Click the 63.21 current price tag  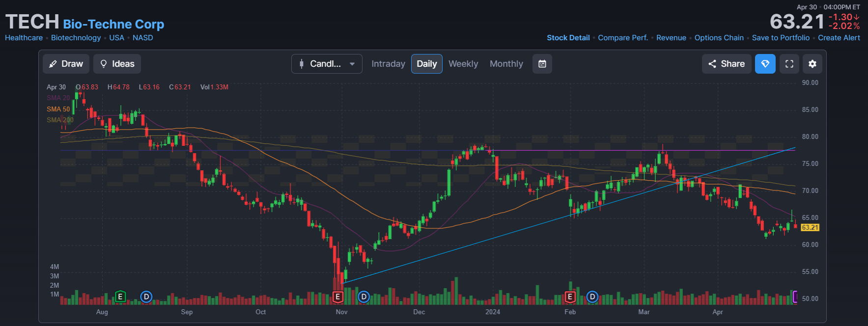[810, 227]
